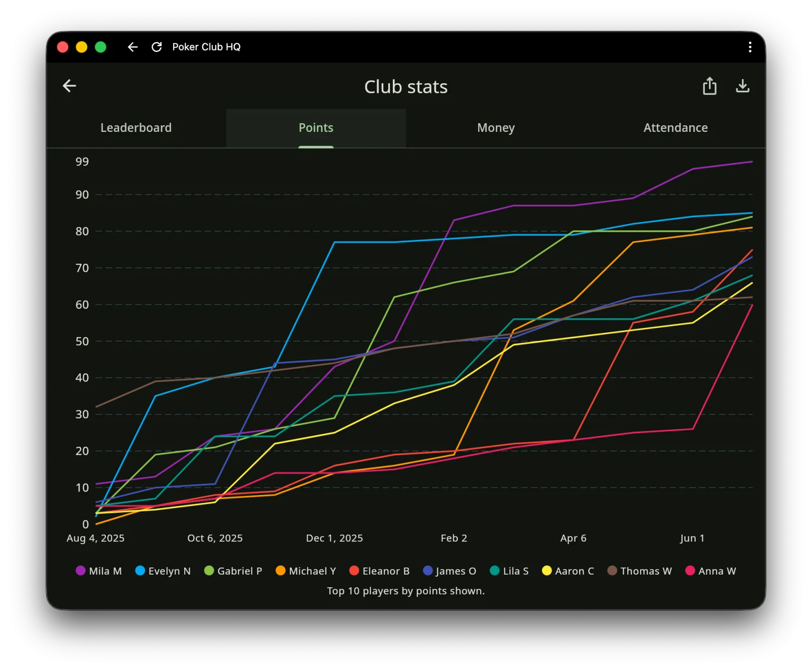The image size is (812, 671).
Task: Share the club stats chart
Action: [x=709, y=86]
